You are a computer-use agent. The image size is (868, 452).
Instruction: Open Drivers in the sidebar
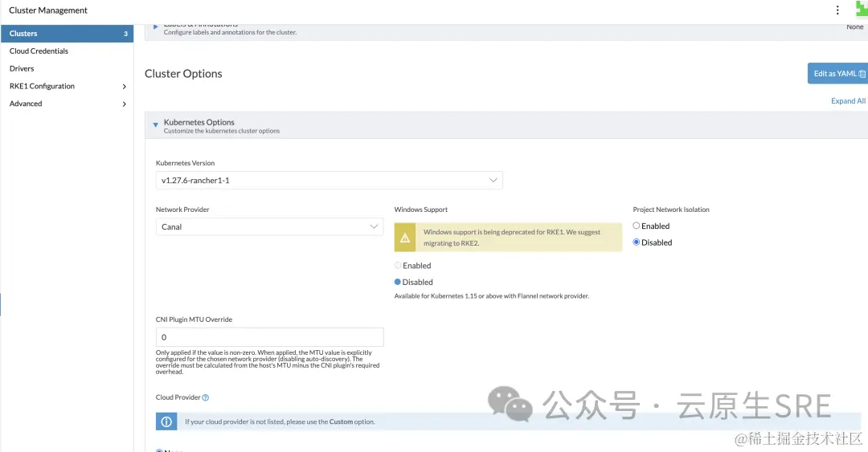coord(22,68)
